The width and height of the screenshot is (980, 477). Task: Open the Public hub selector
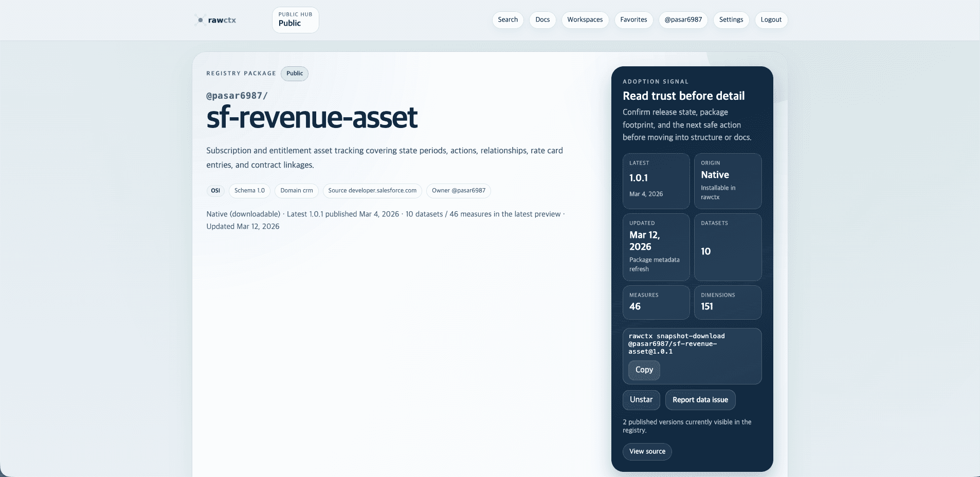295,20
